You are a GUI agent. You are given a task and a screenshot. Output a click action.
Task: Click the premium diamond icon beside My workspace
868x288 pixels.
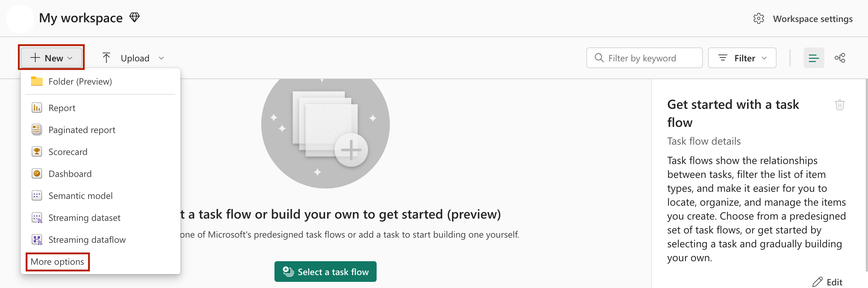(134, 17)
